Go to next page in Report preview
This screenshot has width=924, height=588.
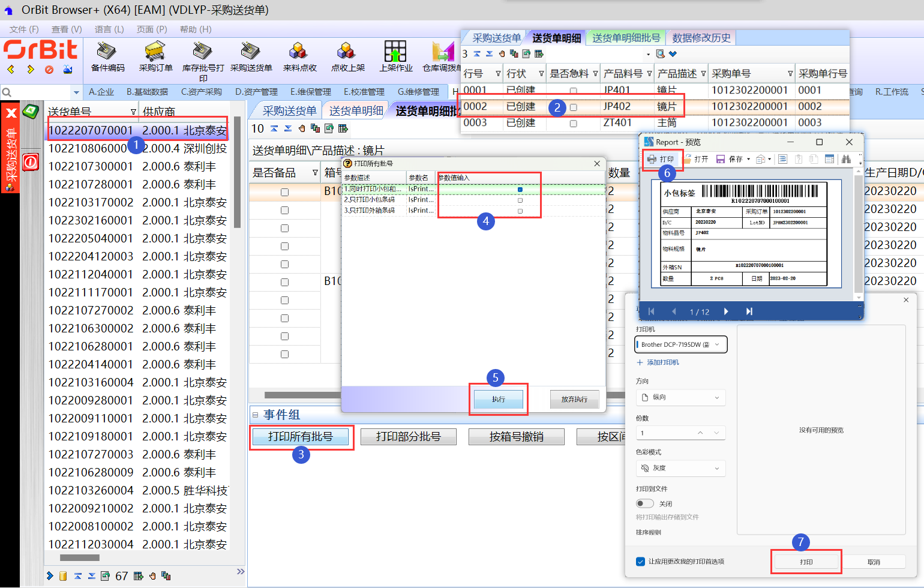coord(726,311)
